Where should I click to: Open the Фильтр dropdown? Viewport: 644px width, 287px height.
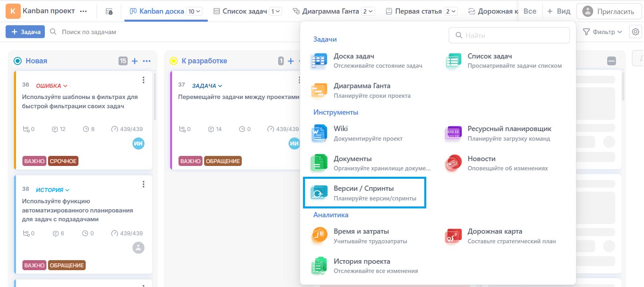602,32
